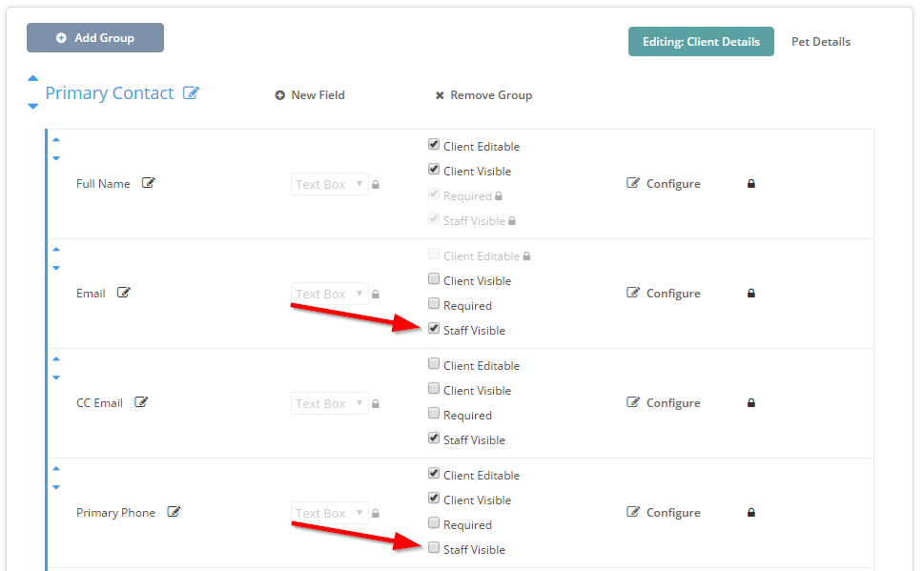Screen dimensions: 924x571
Task: Uncheck Full Name Client Visible
Action: point(434,169)
